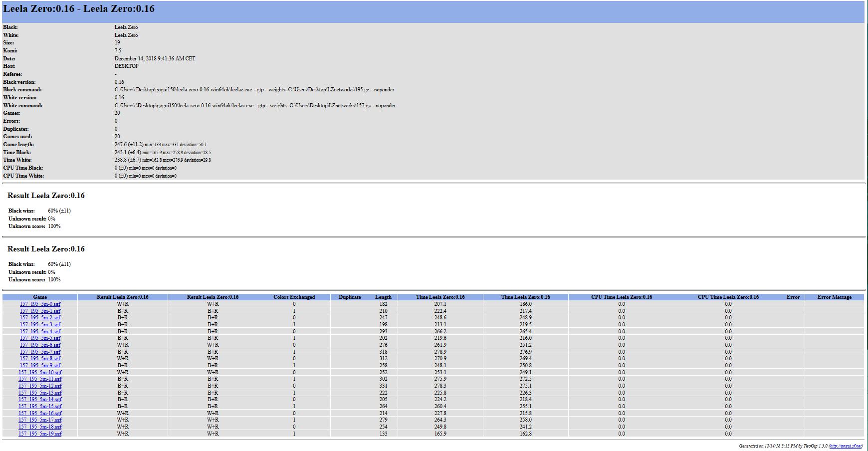868x451 pixels.
Task: Follow the gogui.sf.net link in footer
Action: tap(846, 446)
